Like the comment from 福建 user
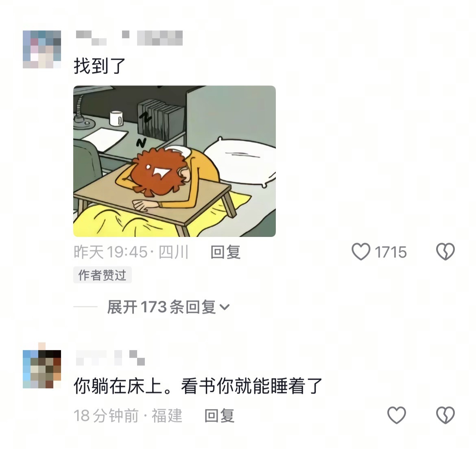This screenshot has width=476, height=449. [x=397, y=415]
